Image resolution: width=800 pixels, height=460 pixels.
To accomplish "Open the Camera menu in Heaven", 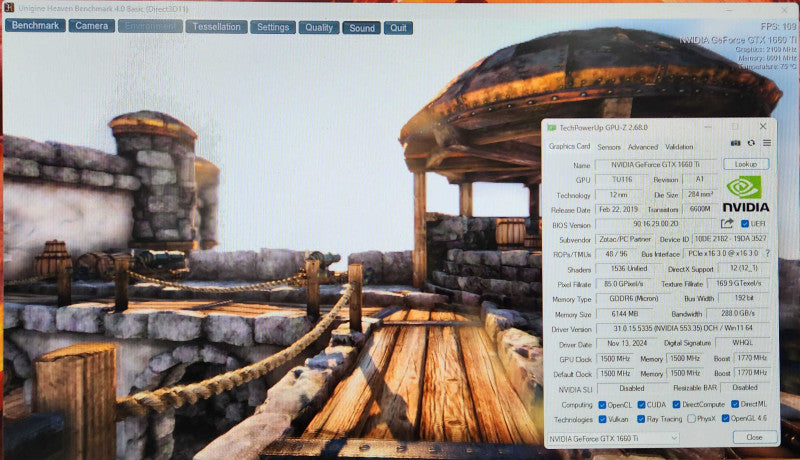I will [91, 25].
